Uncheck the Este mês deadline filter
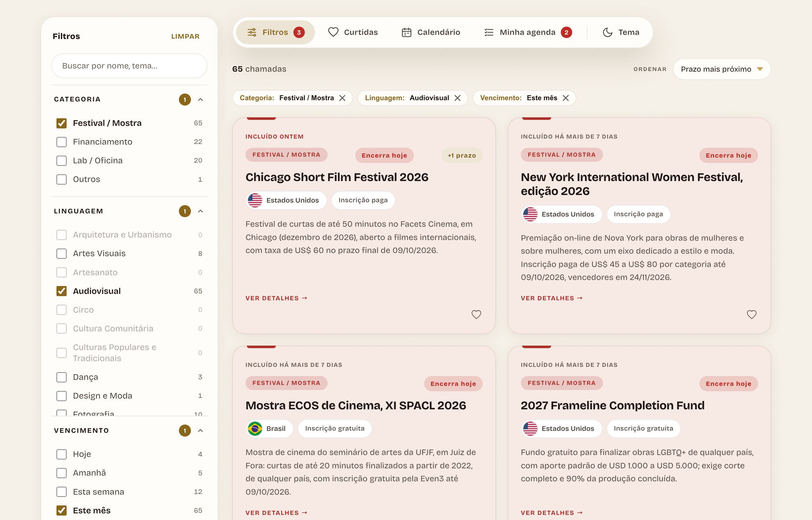The image size is (812, 520). point(62,510)
